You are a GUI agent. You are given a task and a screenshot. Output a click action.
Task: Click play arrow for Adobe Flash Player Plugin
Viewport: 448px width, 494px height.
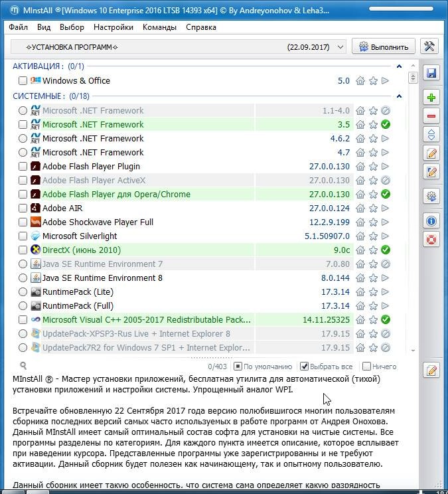click(x=386, y=167)
